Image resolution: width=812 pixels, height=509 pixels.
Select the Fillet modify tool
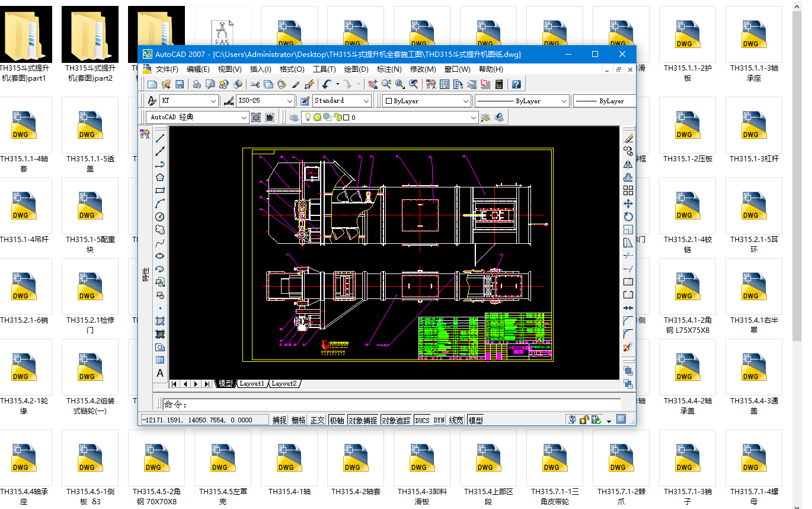tap(628, 334)
